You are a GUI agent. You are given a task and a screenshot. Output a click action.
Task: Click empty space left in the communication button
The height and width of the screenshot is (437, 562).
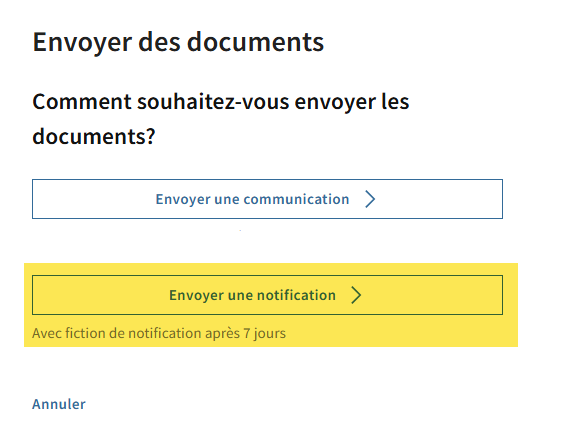pyautogui.click(x=93, y=199)
